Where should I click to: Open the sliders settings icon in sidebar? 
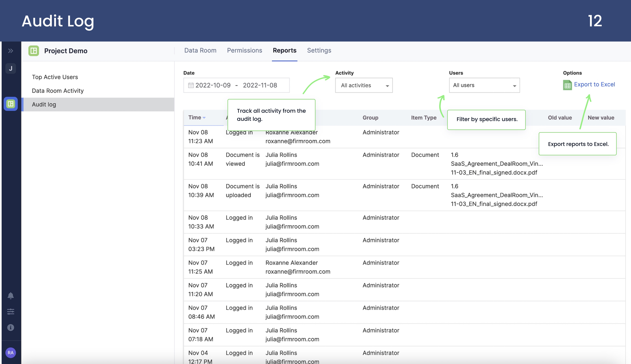pos(11,312)
